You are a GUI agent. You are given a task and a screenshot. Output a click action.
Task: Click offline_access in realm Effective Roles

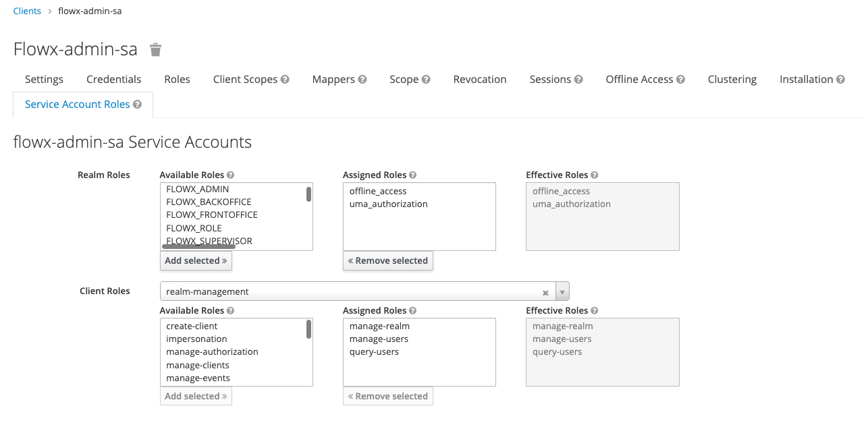562,191
